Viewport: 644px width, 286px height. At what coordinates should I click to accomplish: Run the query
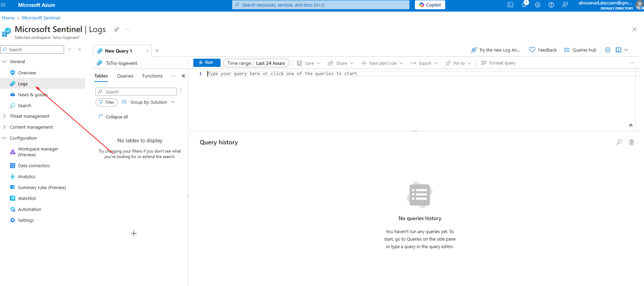click(x=207, y=63)
